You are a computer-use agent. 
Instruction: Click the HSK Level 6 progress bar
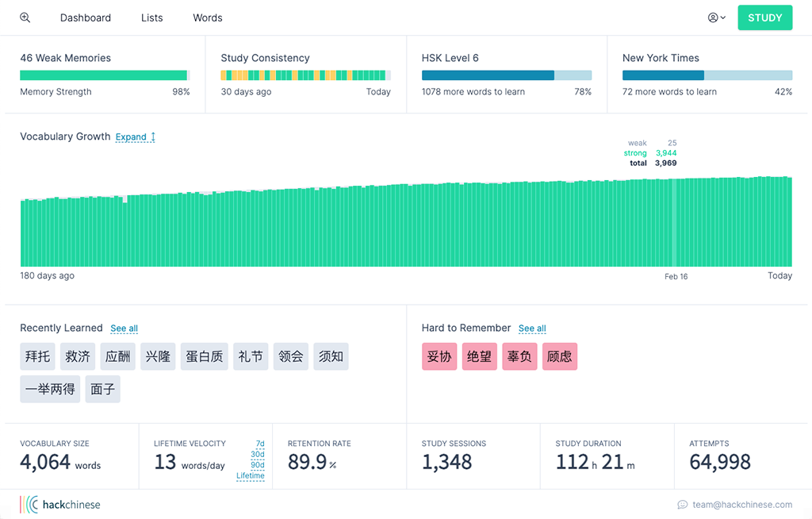click(x=507, y=75)
